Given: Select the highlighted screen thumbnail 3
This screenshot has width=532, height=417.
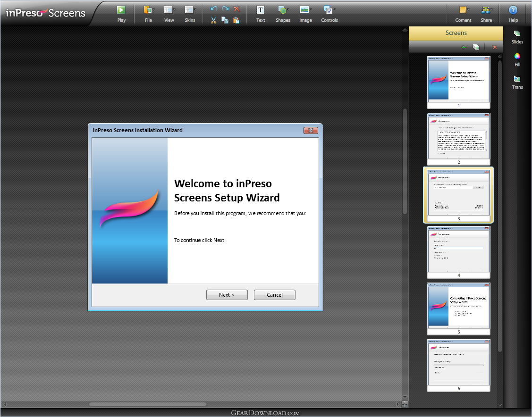Looking at the screenshot, I should tap(458, 195).
